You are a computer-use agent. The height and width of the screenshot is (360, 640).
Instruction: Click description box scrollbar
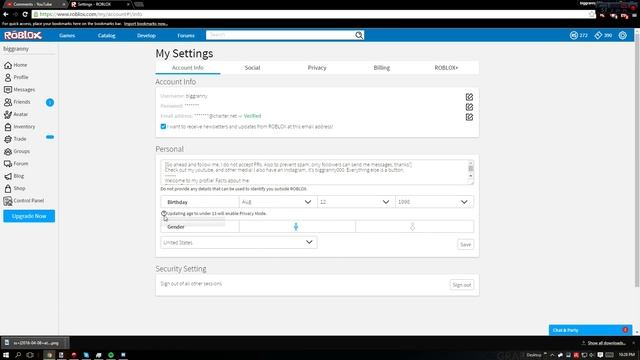471,172
